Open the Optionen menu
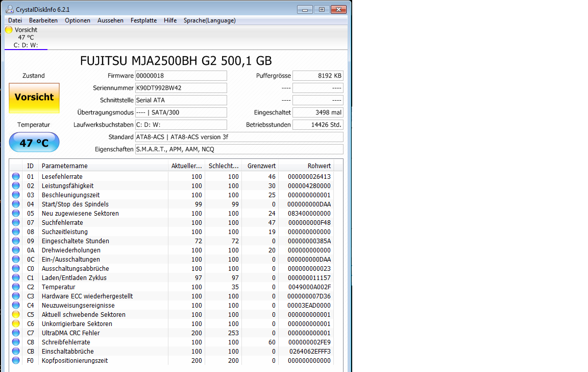The image size is (588, 372). (x=78, y=20)
